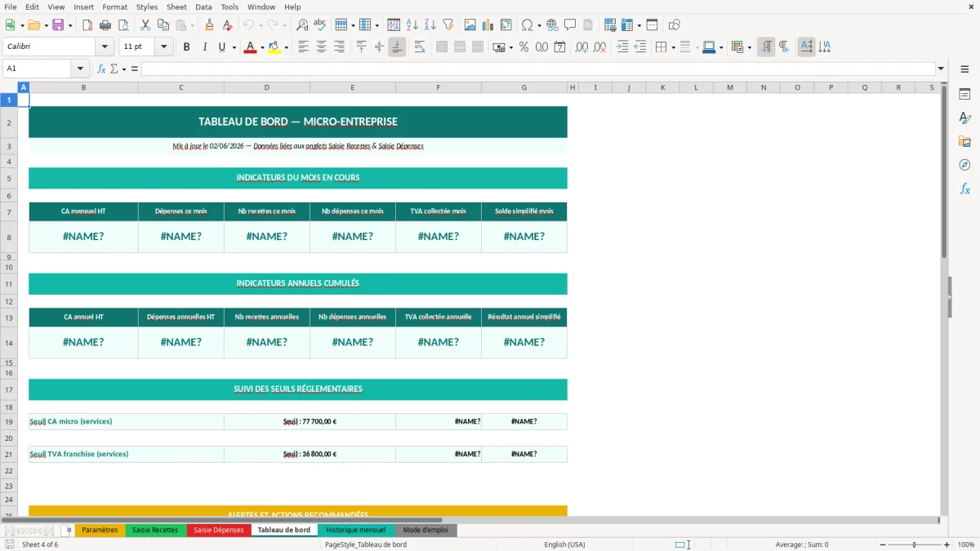Sort ascending with the A-Z icon
Image resolution: width=980 pixels, height=551 pixels.
412,25
